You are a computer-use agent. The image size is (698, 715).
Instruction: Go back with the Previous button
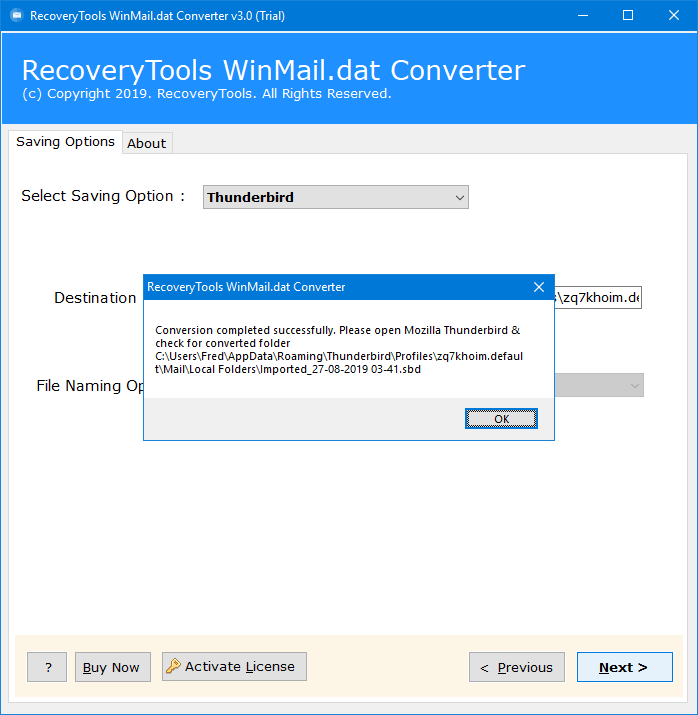pos(517,667)
